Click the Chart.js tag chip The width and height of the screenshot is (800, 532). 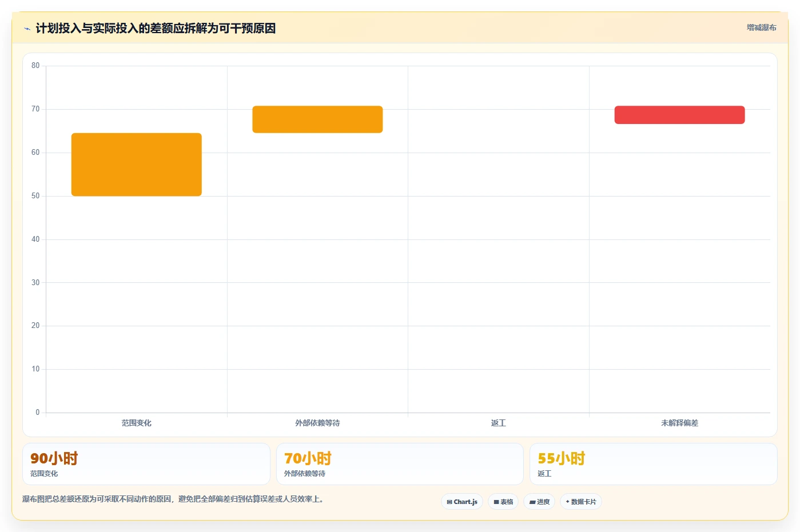coord(462,502)
